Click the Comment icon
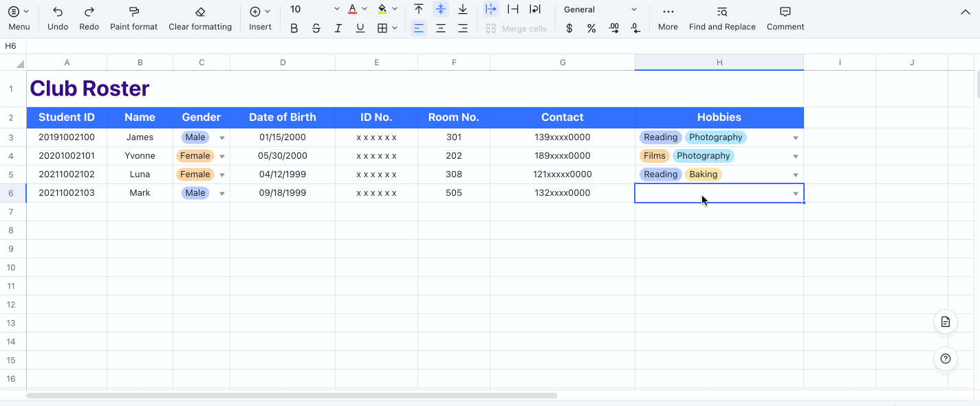Screen dimensions: 980x406 [x=785, y=16]
